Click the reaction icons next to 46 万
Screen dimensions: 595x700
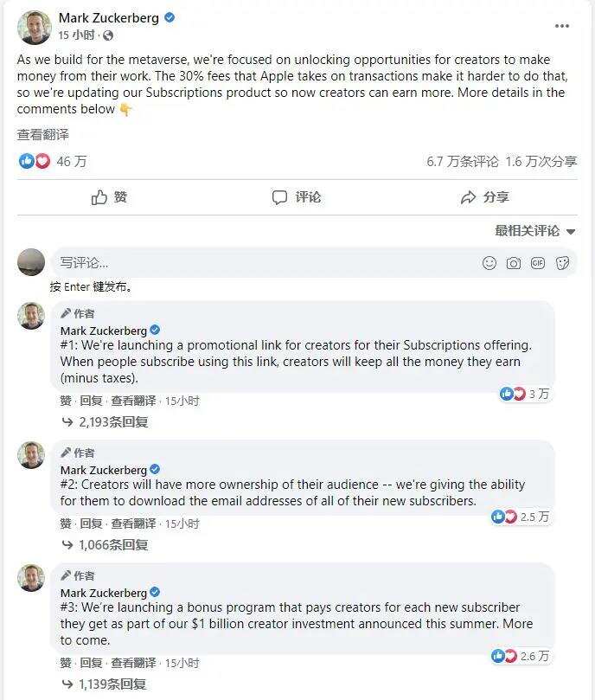point(33,161)
